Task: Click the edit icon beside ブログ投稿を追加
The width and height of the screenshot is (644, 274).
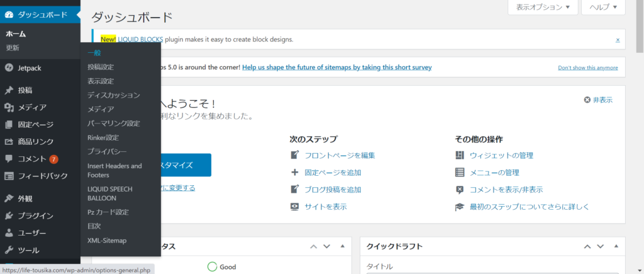Action: (294, 189)
